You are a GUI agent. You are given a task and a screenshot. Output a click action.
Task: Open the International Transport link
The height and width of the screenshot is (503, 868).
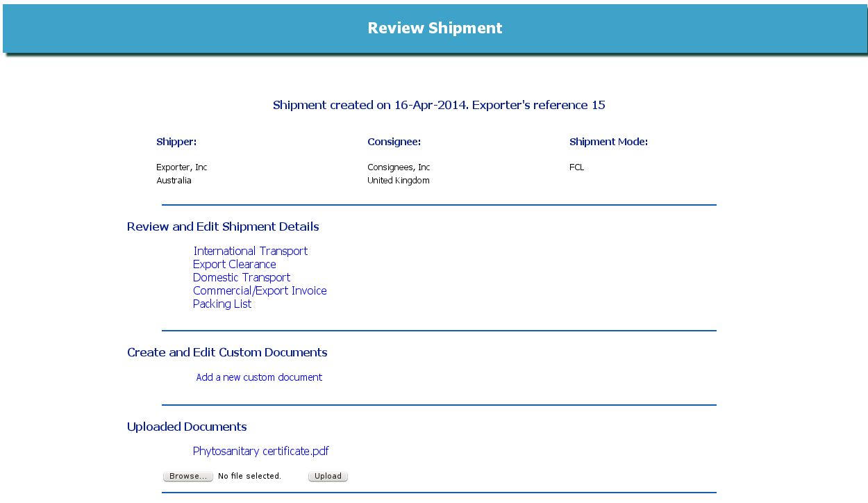(251, 251)
